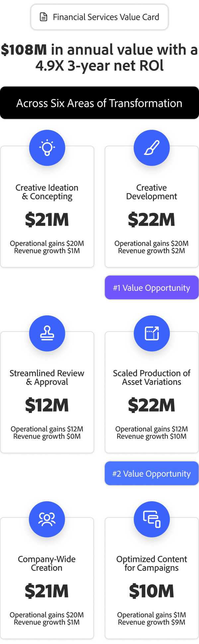Select the Across Six Areas of Transformation banner
199x644 pixels.
(99, 103)
